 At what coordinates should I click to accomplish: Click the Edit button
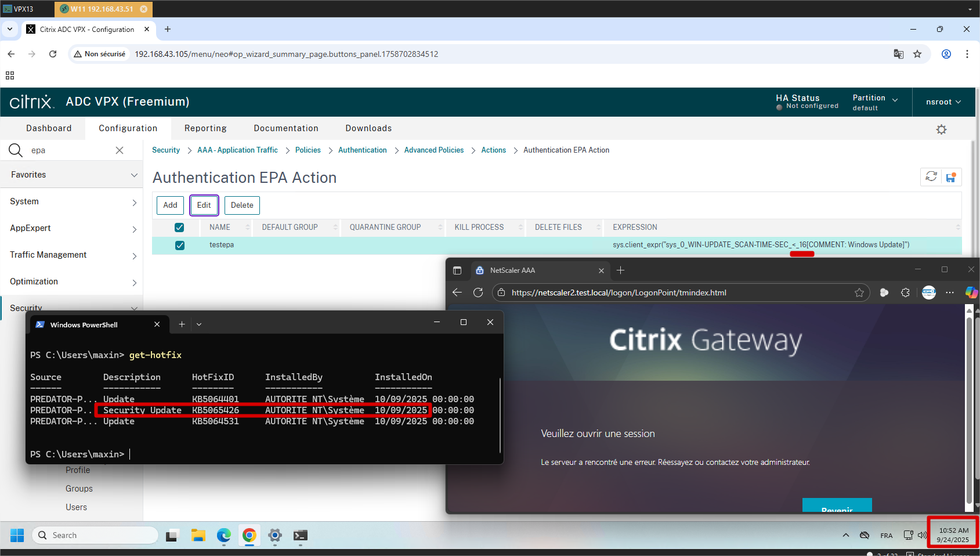(x=204, y=205)
